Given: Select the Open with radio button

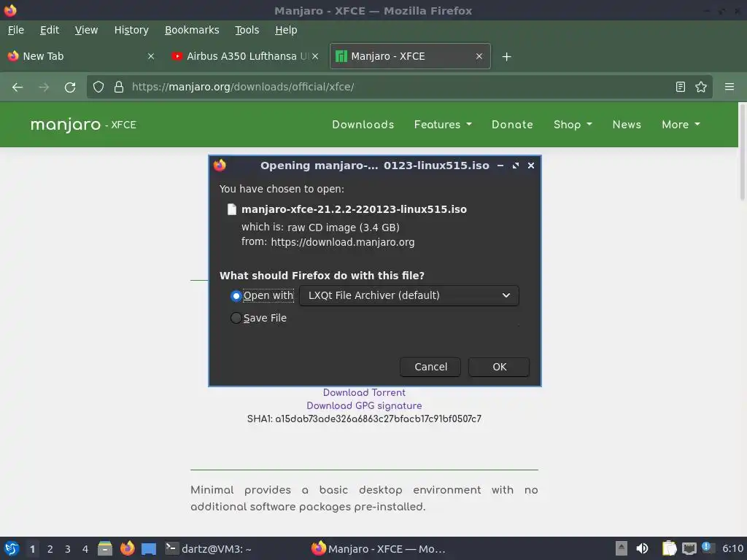Looking at the screenshot, I should (x=236, y=296).
